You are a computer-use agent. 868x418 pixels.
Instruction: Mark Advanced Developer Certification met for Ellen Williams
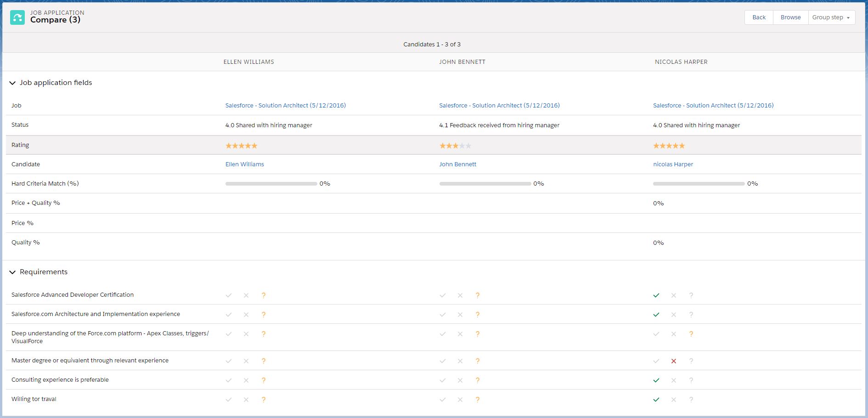(229, 295)
